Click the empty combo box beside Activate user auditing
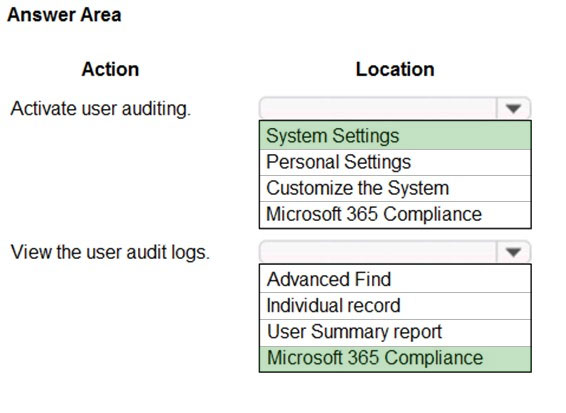Screen dimensions: 566x413 (x=395, y=108)
